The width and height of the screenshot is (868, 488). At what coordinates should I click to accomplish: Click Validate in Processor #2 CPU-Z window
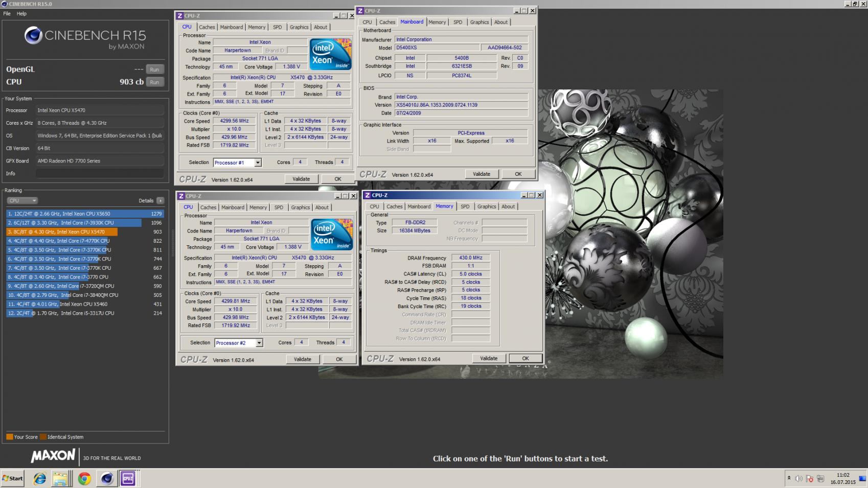[x=303, y=359]
